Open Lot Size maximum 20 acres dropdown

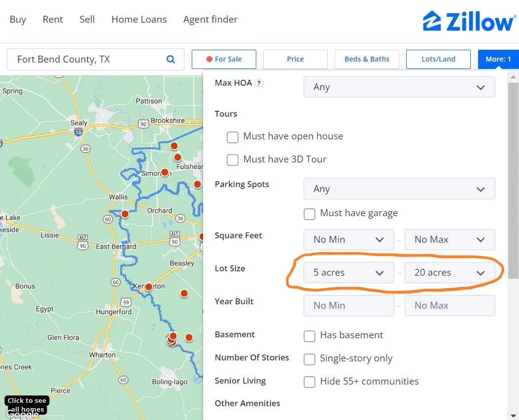pos(450,272)
